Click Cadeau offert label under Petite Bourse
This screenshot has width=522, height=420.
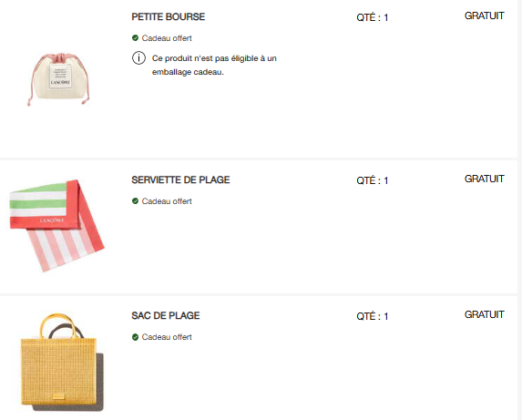tap(167, 38)
